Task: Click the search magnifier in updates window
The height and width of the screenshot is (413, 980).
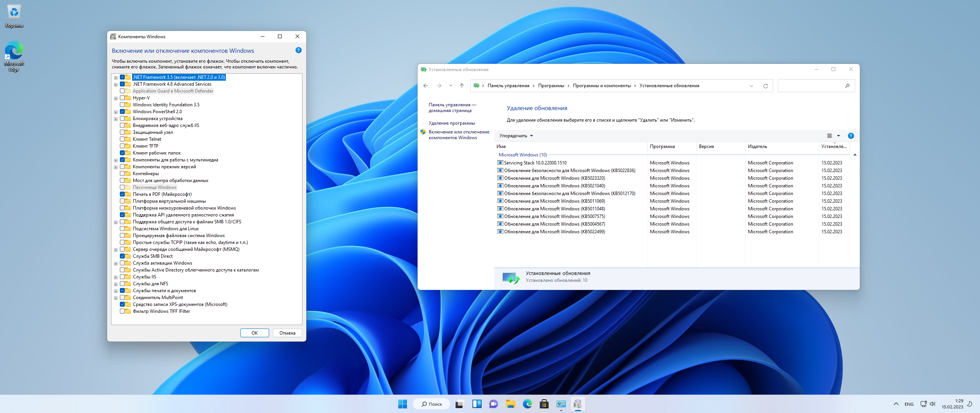Action: [x=847, y=86]
